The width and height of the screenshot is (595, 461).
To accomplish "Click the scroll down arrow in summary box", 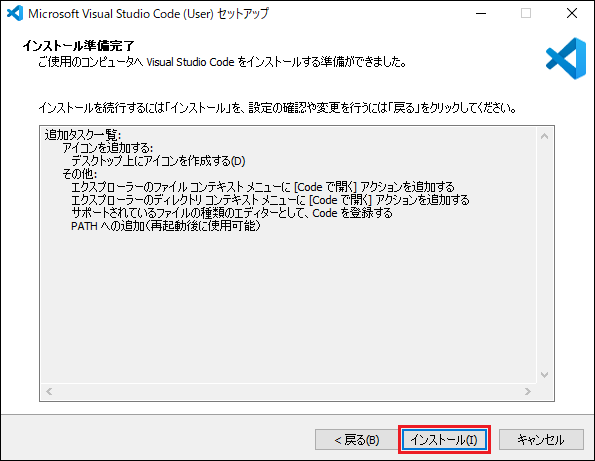I will click(545, 375).
